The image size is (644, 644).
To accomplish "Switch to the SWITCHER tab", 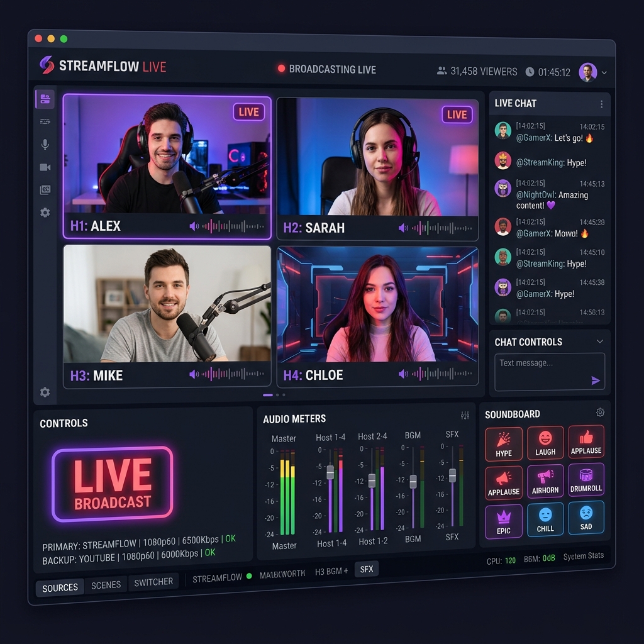I will (153, 582).
